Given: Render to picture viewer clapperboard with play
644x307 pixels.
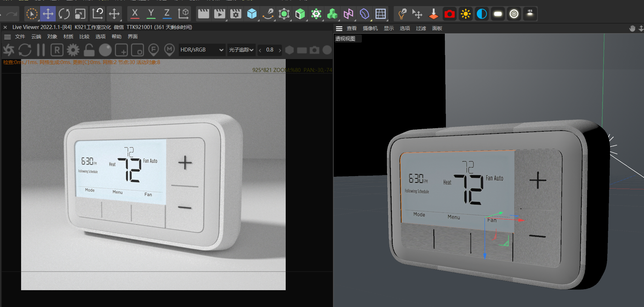Looking at the screenshot, I should coord(220,14).
